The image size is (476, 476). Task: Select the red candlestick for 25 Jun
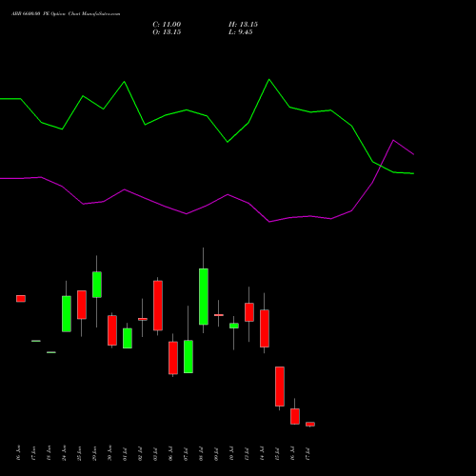[x=82, y=305]
